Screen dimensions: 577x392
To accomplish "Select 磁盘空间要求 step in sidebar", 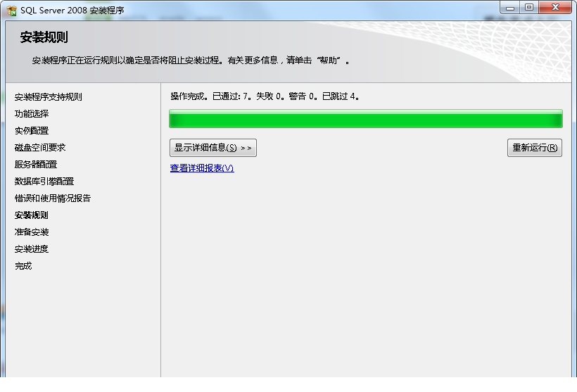I will (40, 148).
